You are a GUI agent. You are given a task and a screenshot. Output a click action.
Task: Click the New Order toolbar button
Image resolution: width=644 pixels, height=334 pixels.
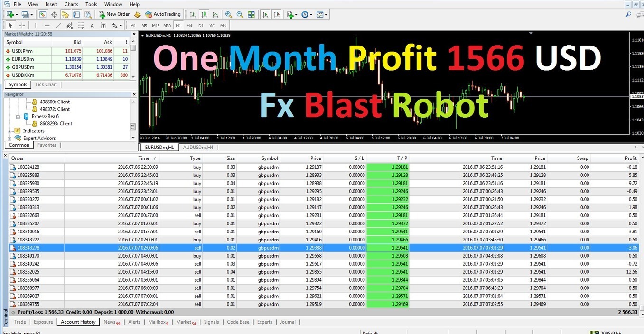114,14
